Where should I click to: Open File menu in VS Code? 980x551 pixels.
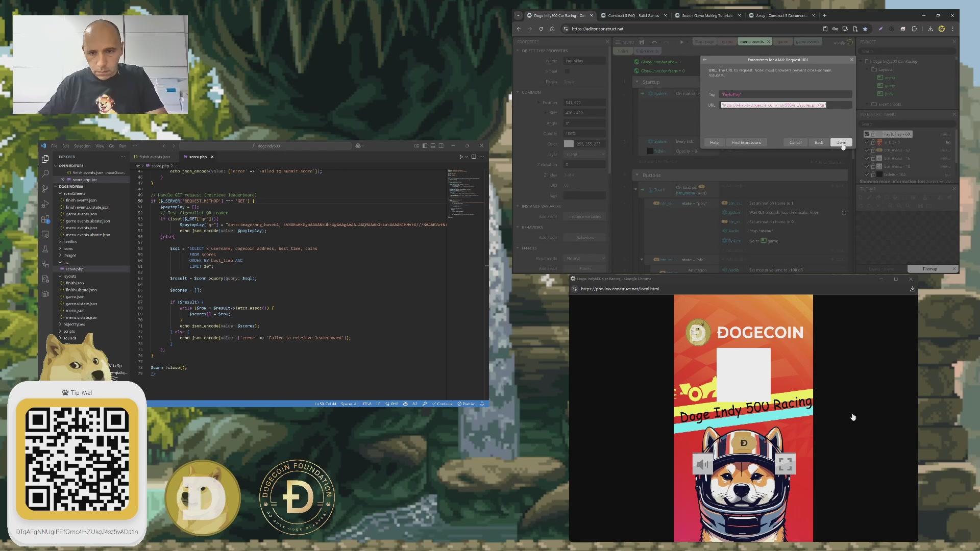(54, 146)
